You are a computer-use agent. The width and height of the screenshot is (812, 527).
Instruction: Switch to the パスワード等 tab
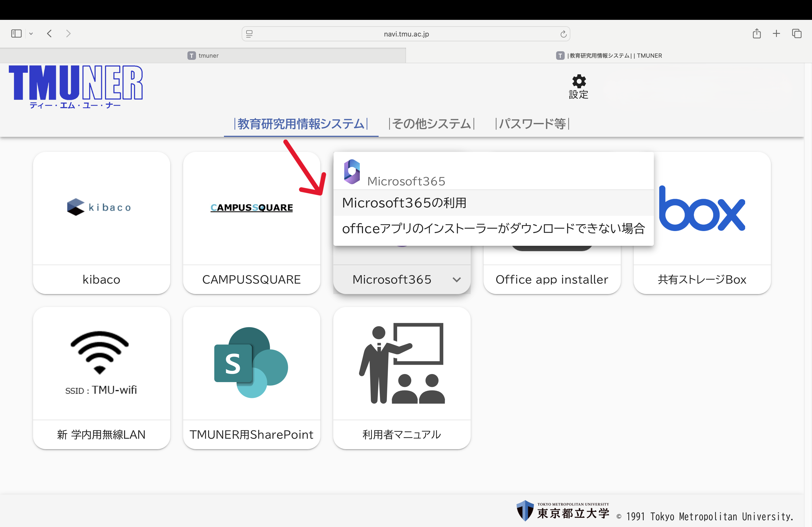(532, 124)
